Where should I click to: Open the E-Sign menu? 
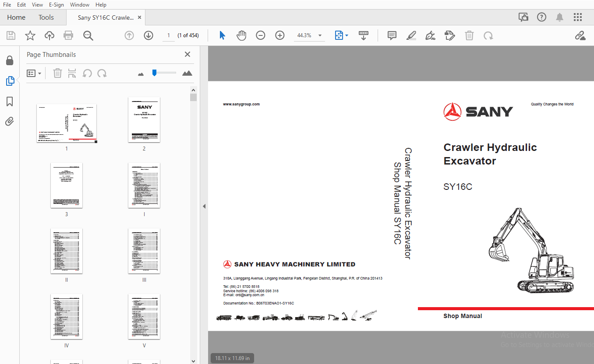point(56,5)
